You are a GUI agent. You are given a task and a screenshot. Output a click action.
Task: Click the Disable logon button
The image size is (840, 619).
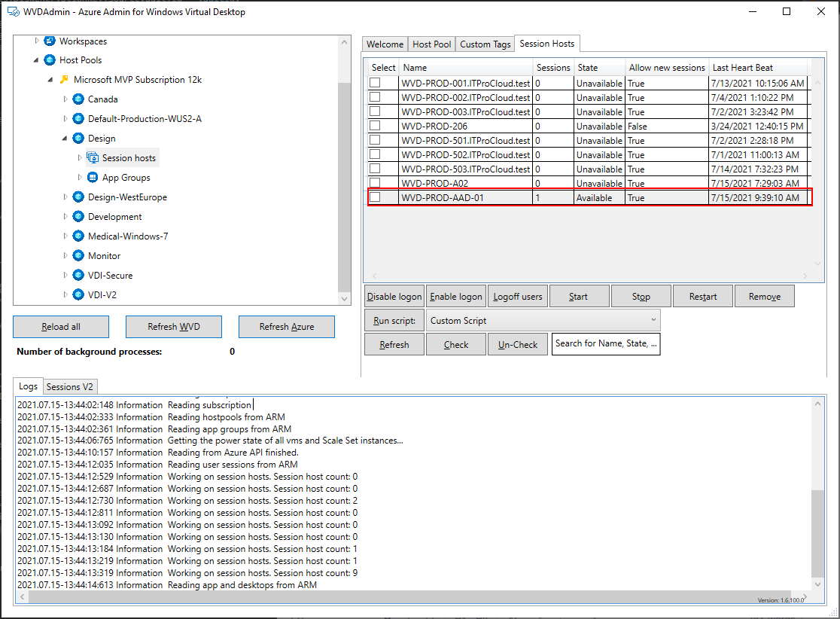[x=394, y=297]
